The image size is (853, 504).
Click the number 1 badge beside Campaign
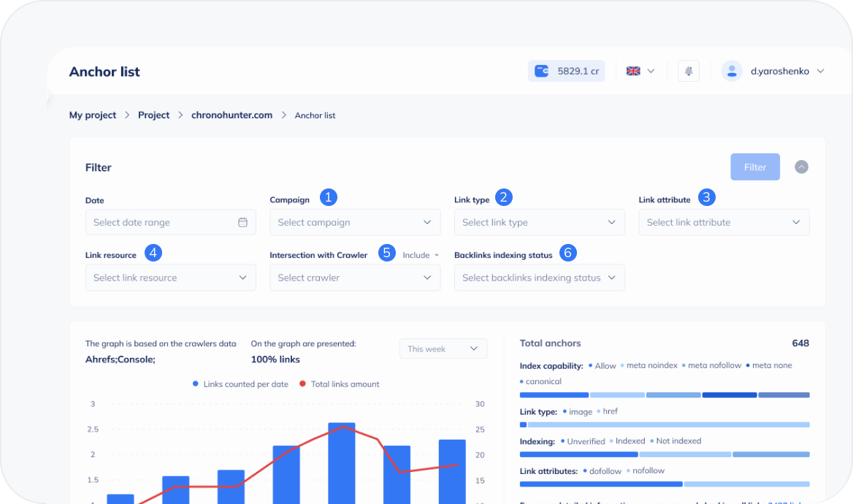click(329, 196)
